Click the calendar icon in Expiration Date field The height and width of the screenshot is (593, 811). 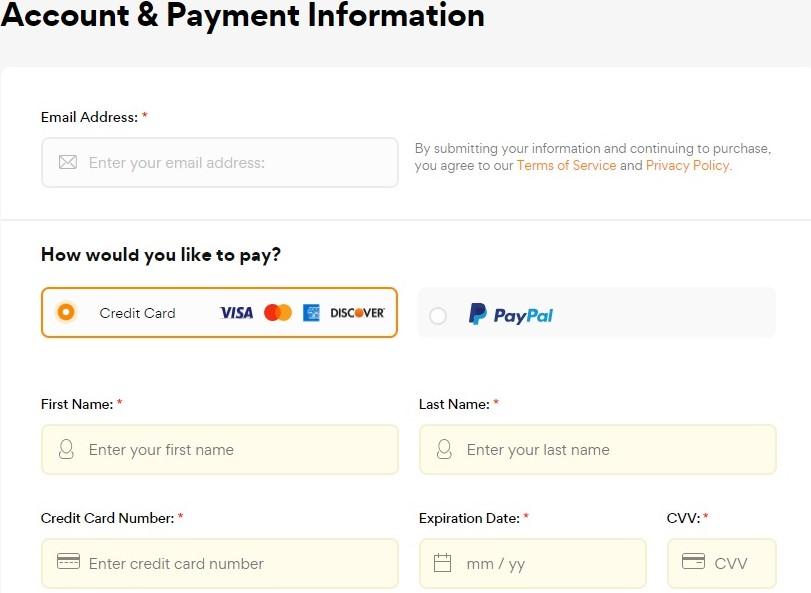443,563
